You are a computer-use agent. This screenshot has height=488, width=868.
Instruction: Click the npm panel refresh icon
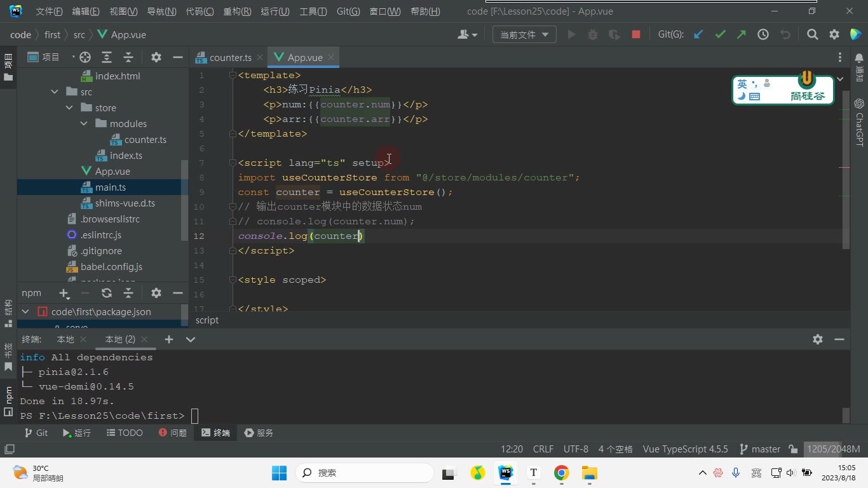pos(107,293)
